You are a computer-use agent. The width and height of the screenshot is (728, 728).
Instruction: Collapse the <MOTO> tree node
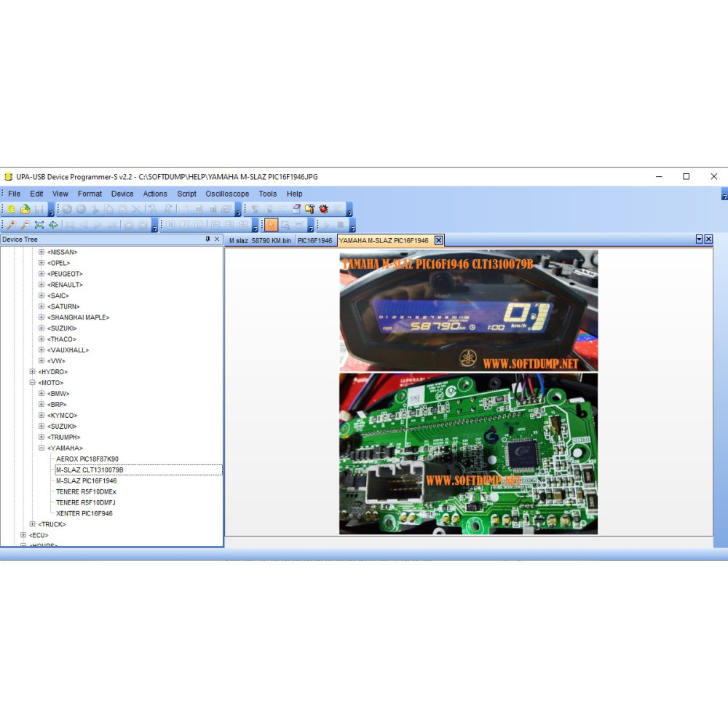[x=33, y=383]
